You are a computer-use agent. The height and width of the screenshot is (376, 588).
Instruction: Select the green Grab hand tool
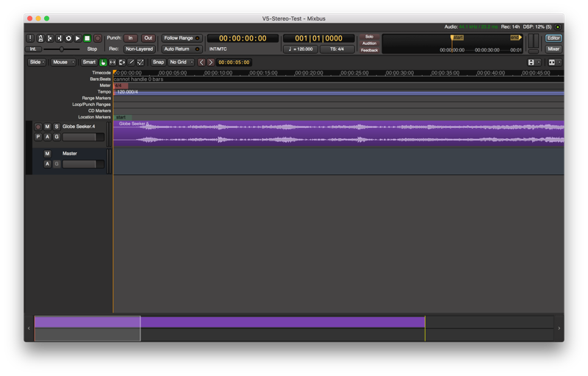click(x=103, y=63)
